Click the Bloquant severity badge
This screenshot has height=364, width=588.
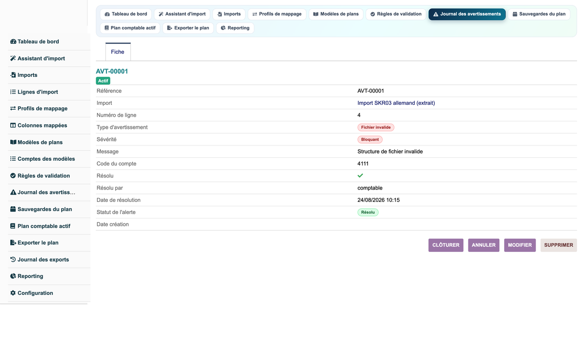tap(370, 140)
